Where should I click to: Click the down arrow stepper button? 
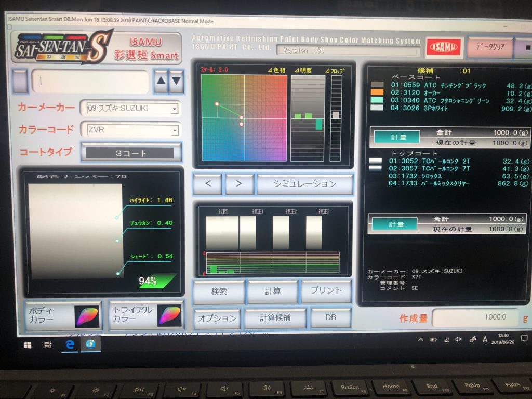click(177, 81)
